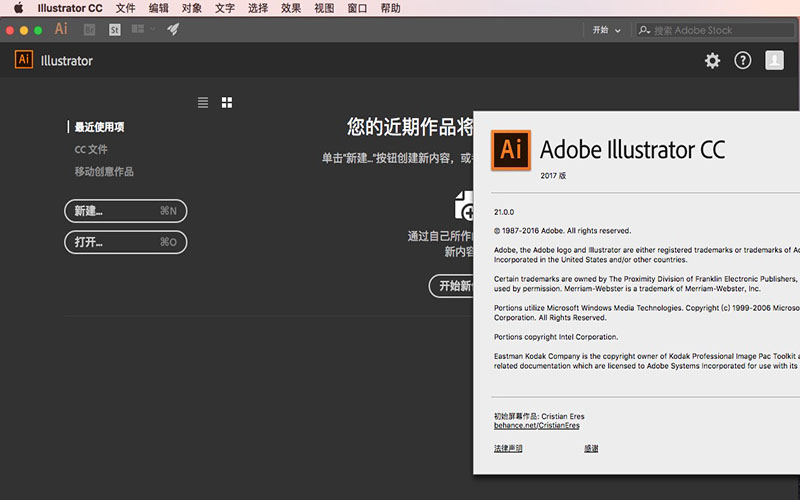The image size is (800, 500).
Task: Open the 对象 menu
Action: pyautogui.click(x=192, y=8)
